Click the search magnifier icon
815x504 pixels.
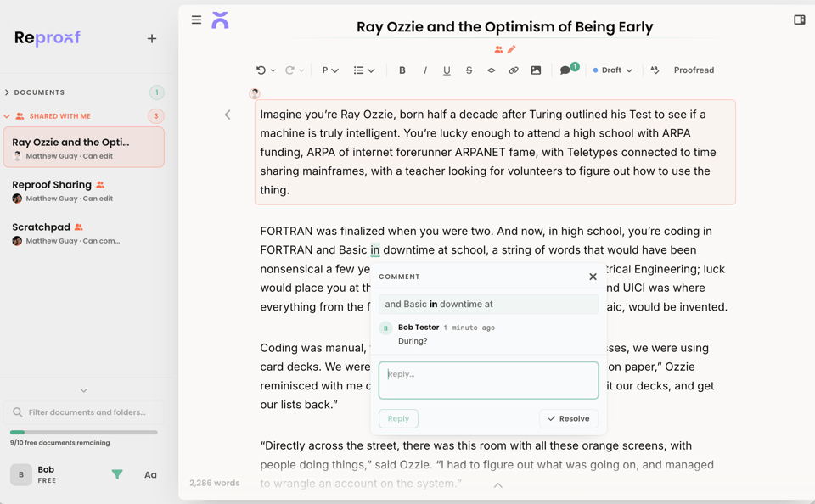pyautogui.click(x=18, y=412)
